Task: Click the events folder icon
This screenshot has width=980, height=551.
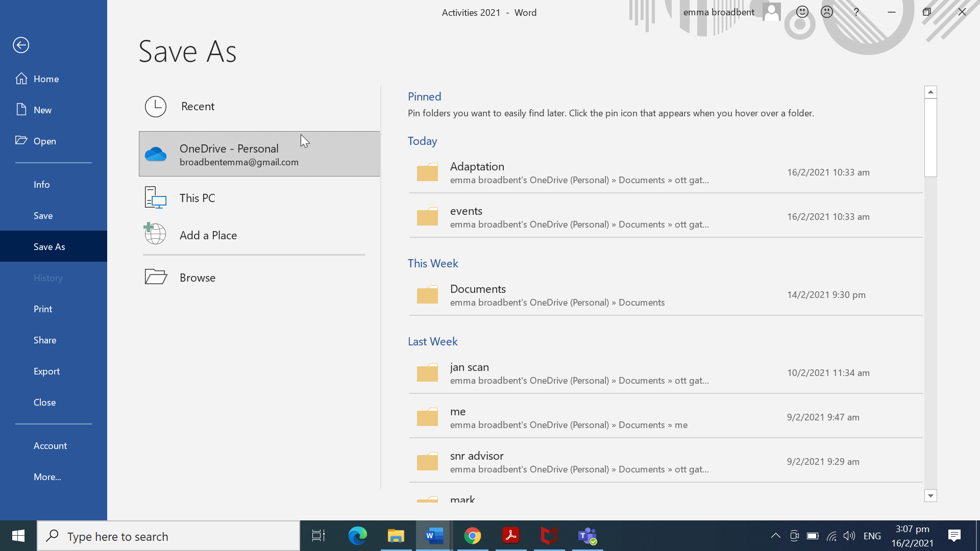Action: [427, 217]
